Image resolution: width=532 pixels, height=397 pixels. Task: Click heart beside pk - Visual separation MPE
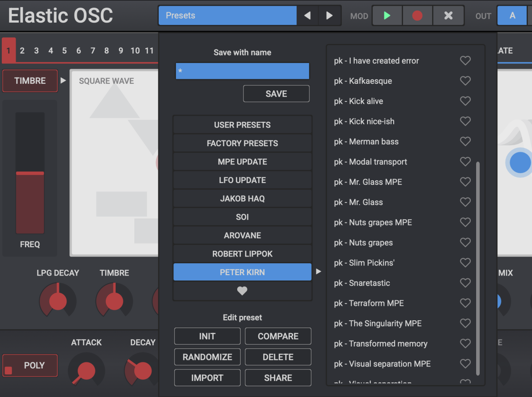click(x=465, y=364)
